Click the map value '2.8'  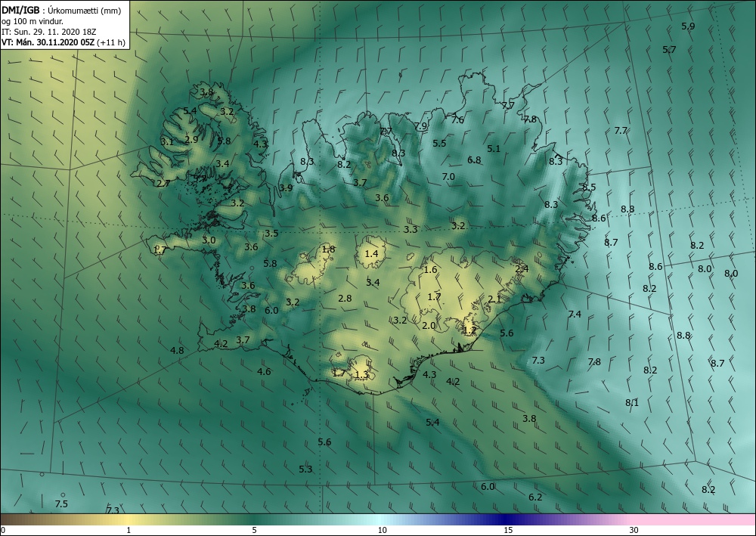pos(345,299)
